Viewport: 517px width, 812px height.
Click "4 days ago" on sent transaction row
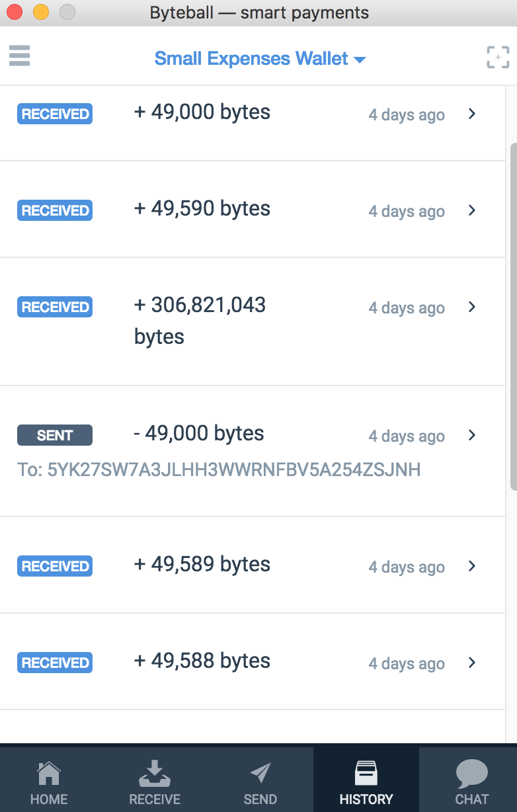(407, 436)
